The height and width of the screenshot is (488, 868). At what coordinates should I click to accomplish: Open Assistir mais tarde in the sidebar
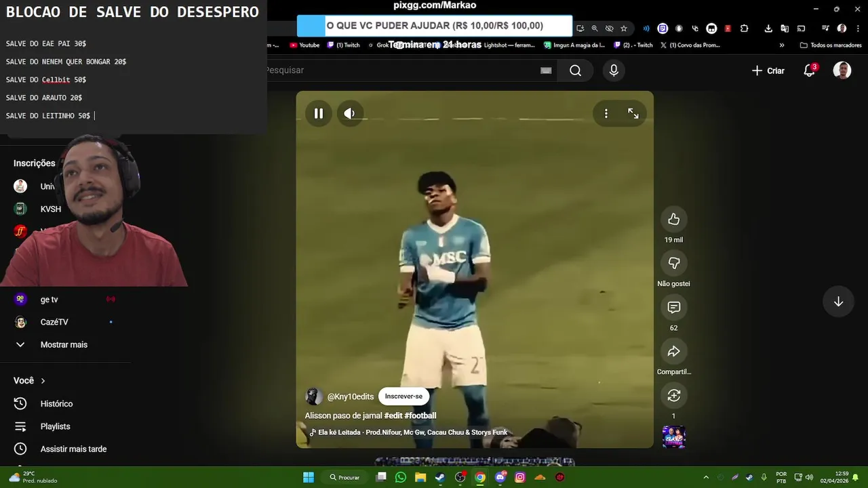73,449
